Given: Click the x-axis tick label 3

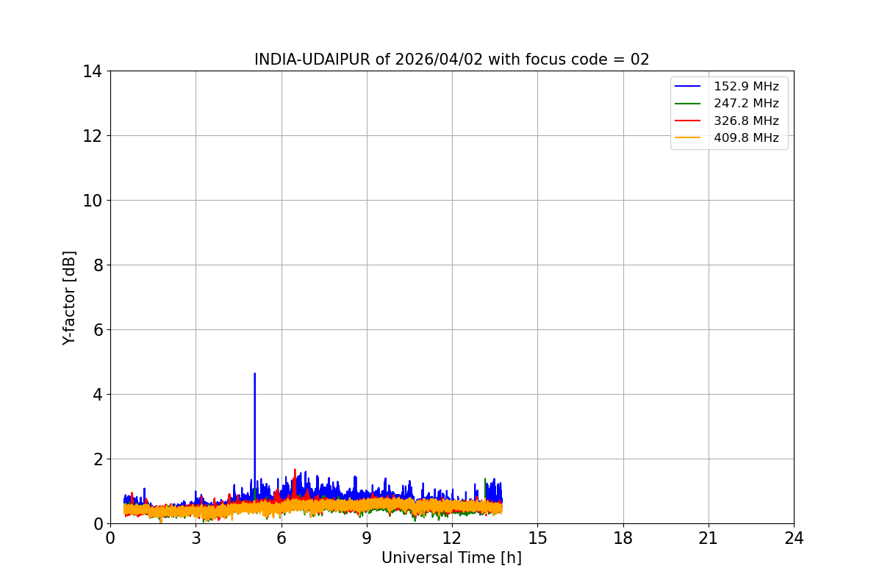Looking at the screenshot, I should pyautogui.click(x=196, y=538).
